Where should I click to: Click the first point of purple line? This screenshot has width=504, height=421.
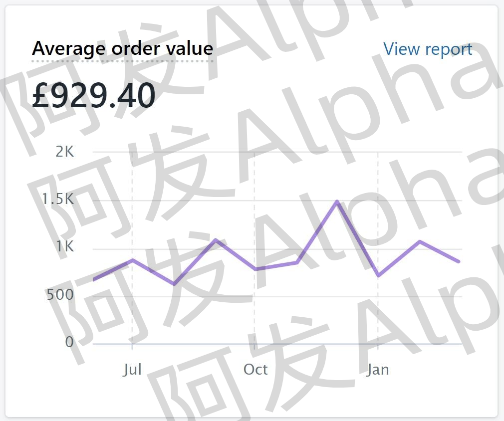94,280
